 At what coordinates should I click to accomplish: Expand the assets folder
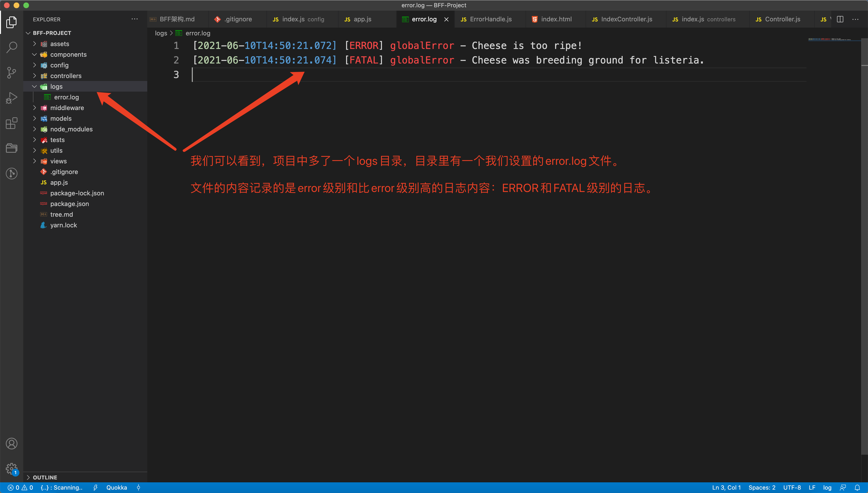pos(85,44)
